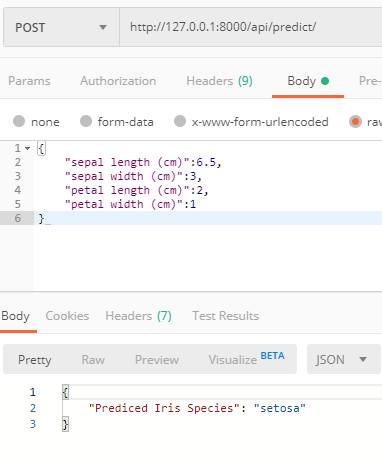The width and height of the screenshot is (382, 459).
Task: Click the request URL input field
Action: click(x=251, y=27)
